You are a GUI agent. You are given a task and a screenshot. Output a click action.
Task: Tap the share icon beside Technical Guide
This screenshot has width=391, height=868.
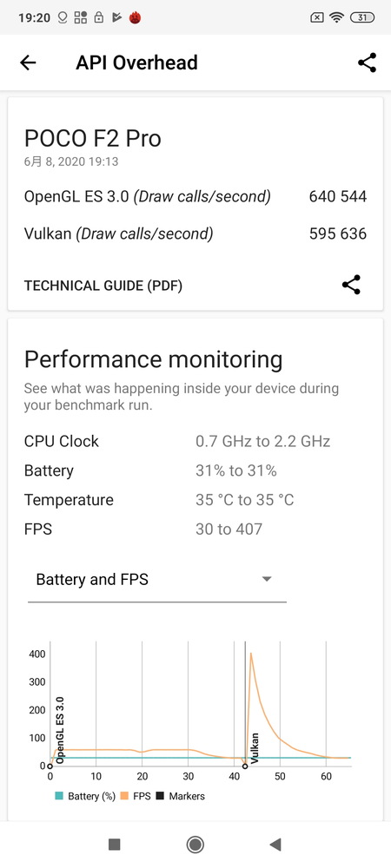click(351, 285)
